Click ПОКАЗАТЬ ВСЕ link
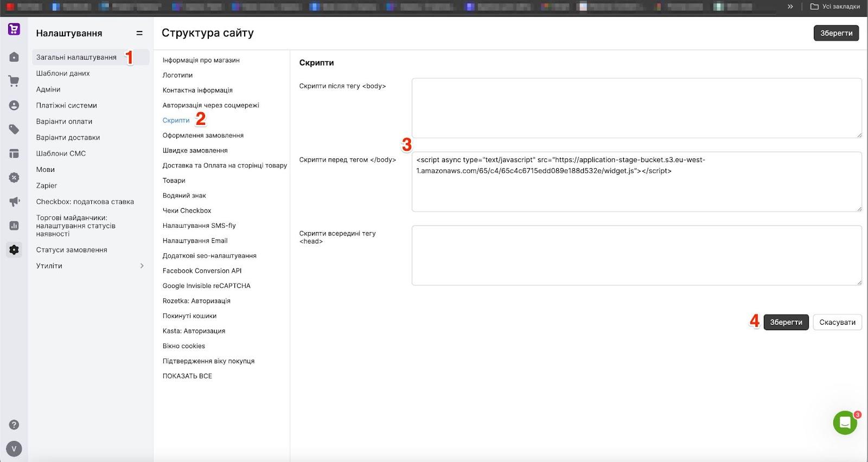The height and width of the screenshot is (462, 868). tap(187, 376)
